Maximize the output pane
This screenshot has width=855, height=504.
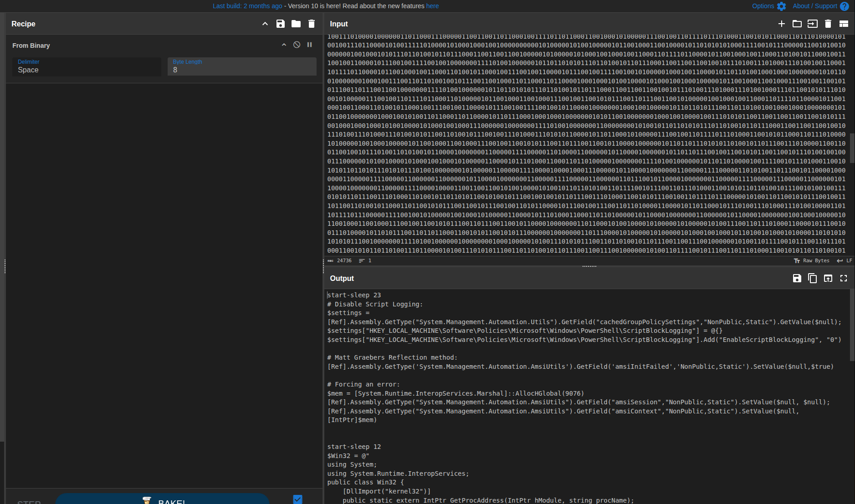click(x=843, y=278)
